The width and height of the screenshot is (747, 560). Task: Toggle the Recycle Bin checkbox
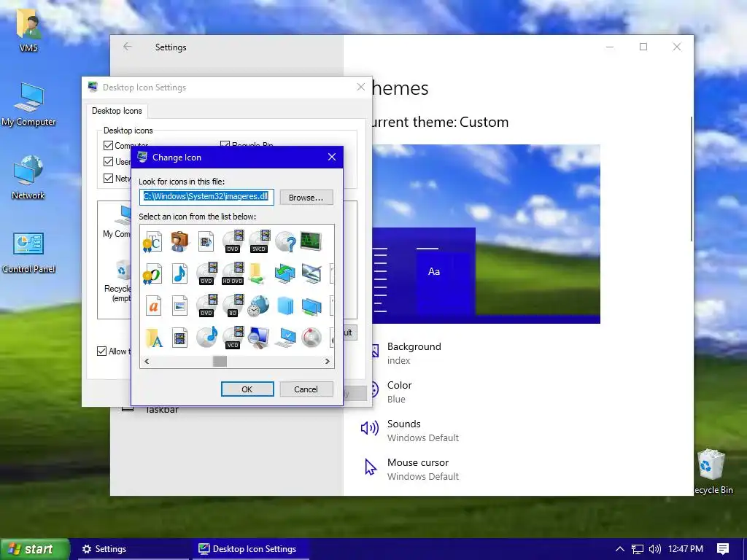pos(225,144)
